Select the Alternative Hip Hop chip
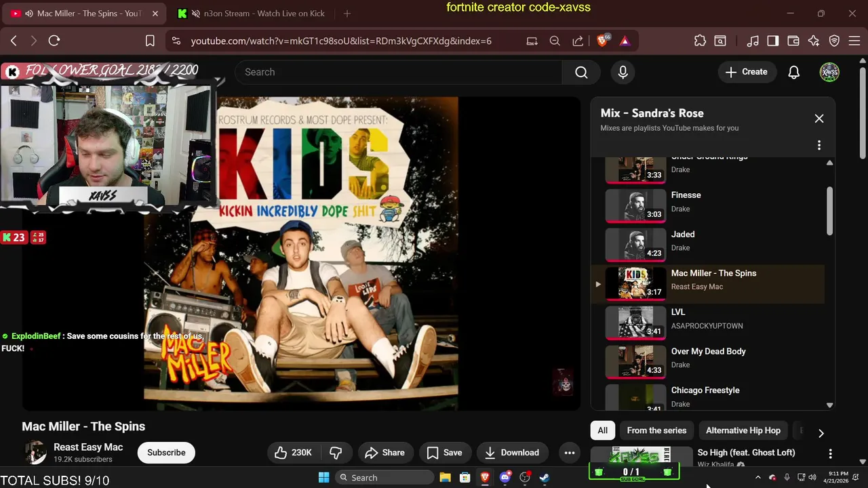The height and width of the screenshot is (488, 868). pos(743,430)
